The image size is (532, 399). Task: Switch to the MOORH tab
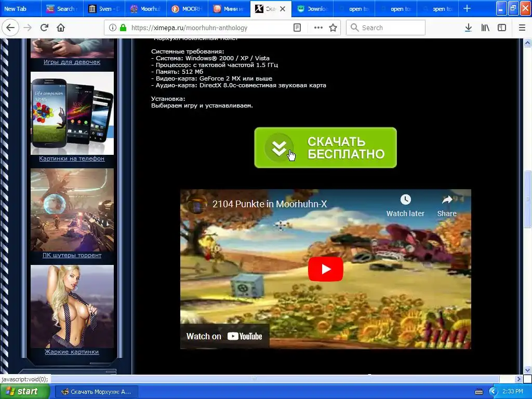187,9
